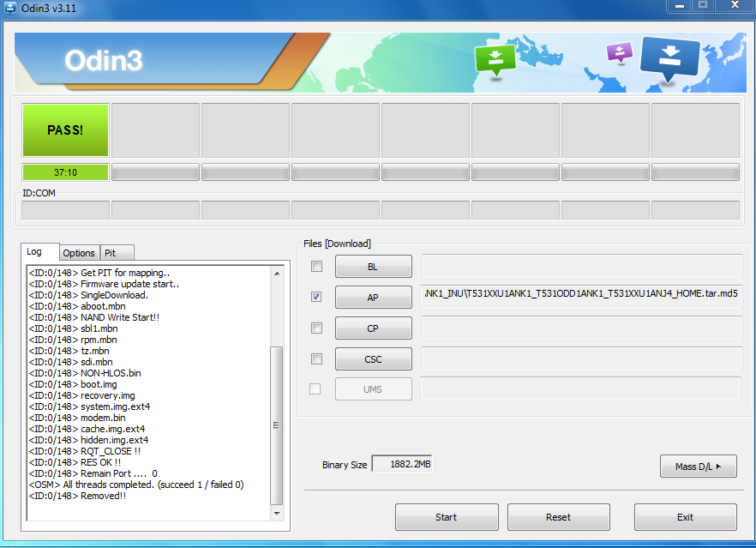This screenshot has height=548, width=756.
Task: Open the Mass D/L arrow menu
Action: tap(698, 467)
